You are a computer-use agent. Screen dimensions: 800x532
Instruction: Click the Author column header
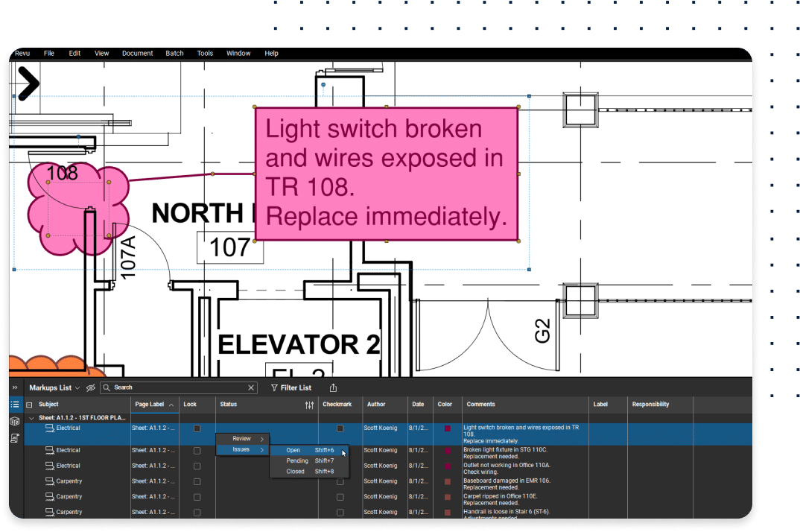tap(376, 404)
